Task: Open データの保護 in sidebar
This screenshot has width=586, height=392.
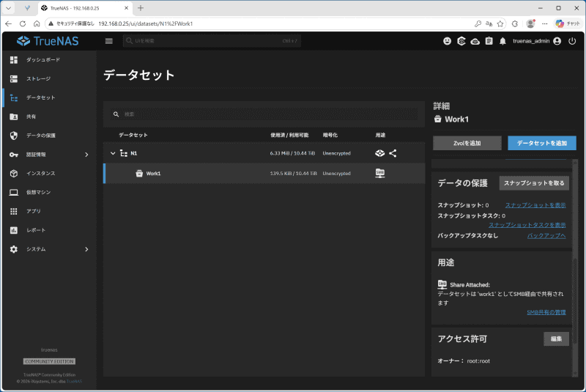Action: pyautogui.click(x=49, y=136)
